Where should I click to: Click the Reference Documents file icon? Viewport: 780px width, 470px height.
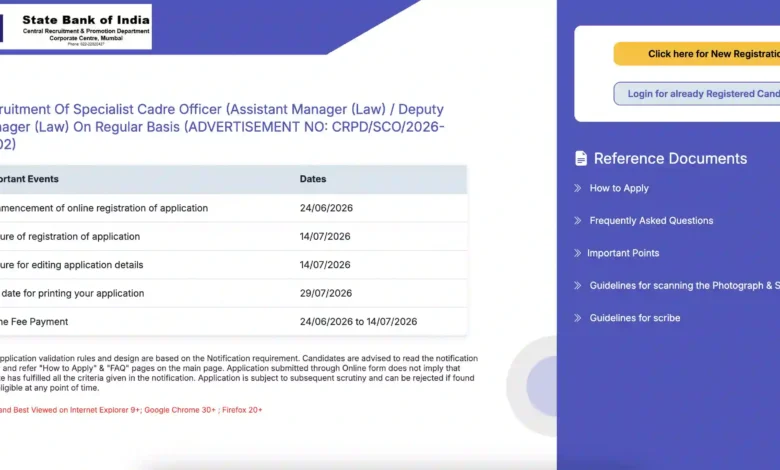point(581,158)
